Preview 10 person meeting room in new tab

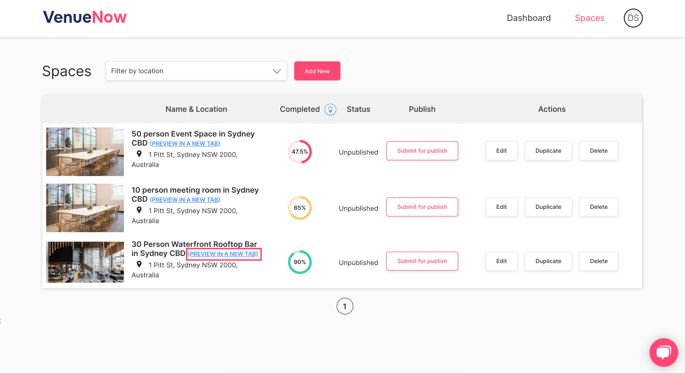pos(185,200)
